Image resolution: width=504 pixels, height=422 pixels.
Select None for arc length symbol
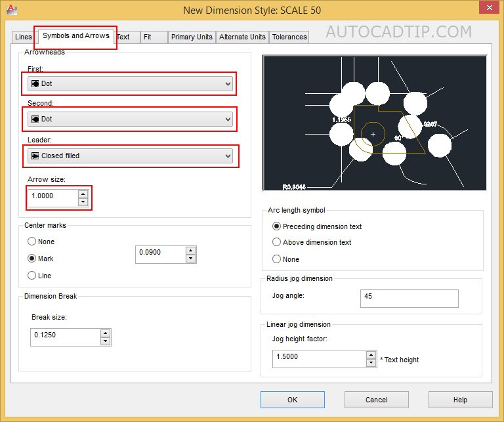click(285, 259)
